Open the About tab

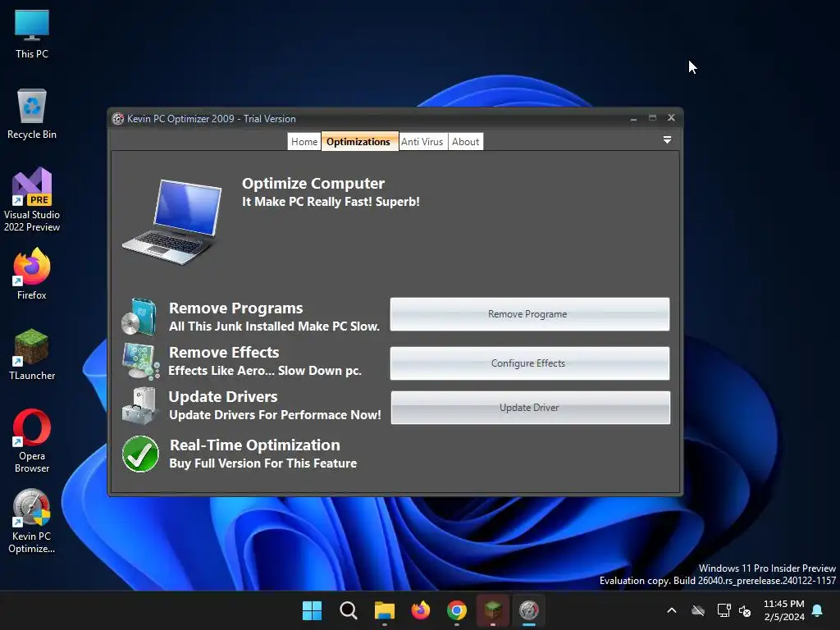click(x=466, y=141)
